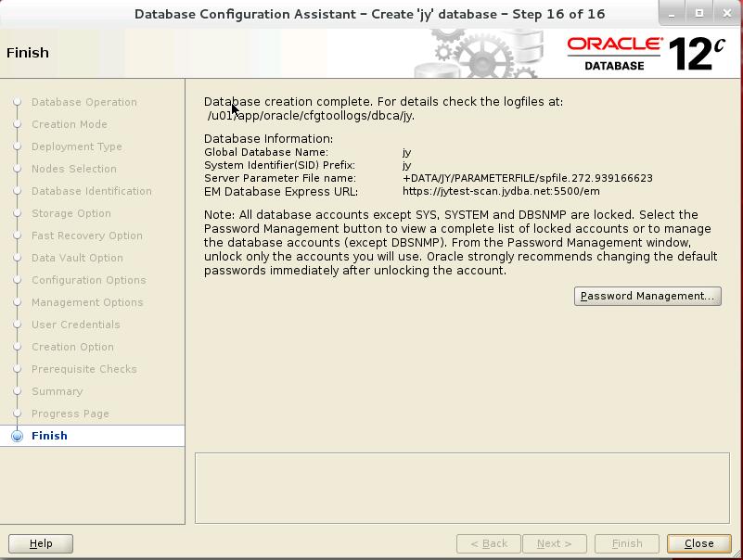Click the 'Server Parameter File name:' label

tap(280, 178)
